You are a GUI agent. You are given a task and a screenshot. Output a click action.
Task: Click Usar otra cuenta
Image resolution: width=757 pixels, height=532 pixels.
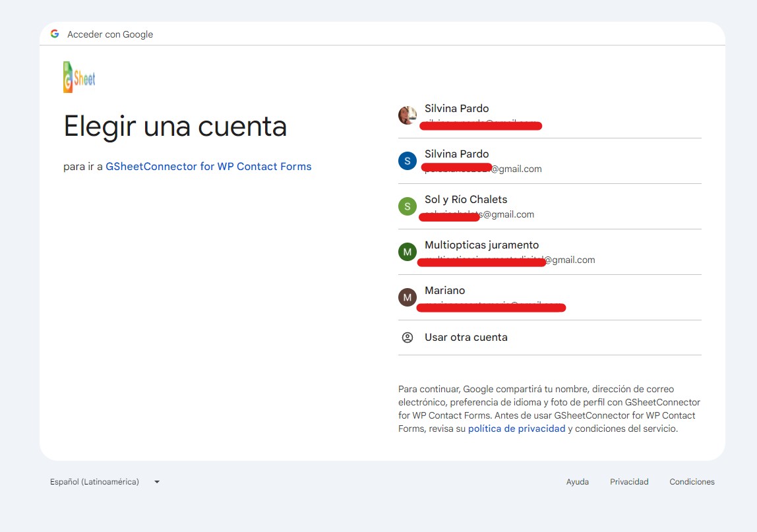[x=549, y=338]
